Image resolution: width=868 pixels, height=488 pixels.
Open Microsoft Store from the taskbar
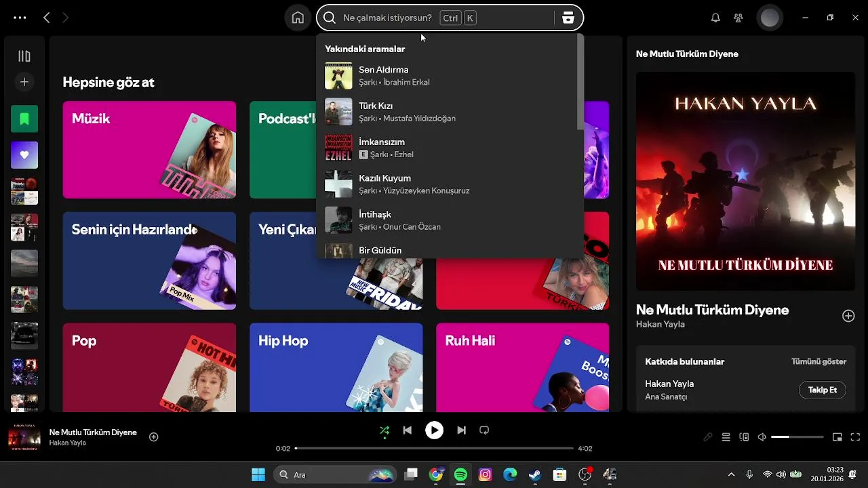(x=559, y=474)
